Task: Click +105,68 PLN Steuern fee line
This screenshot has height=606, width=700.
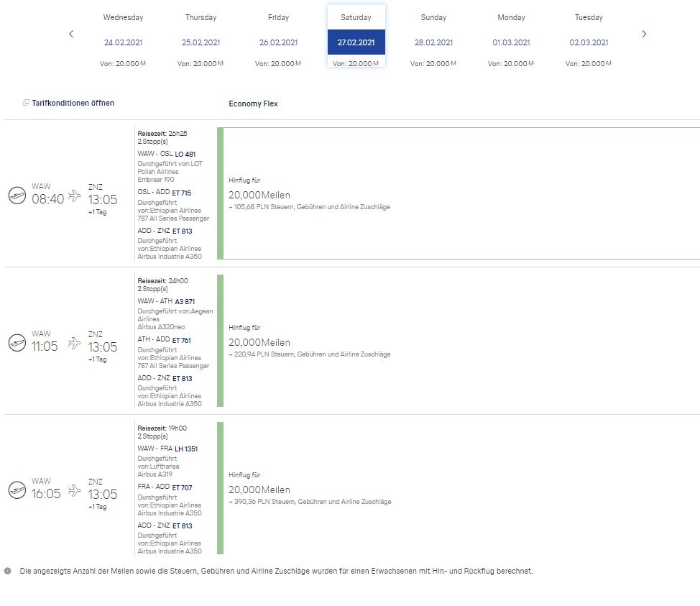Action: click(309, 207)
